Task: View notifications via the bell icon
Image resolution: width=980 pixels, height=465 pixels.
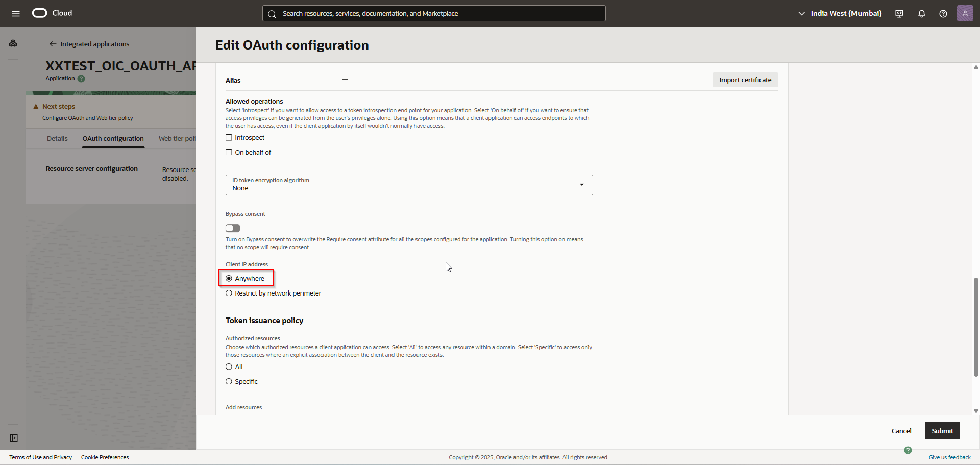Action: 921,13
